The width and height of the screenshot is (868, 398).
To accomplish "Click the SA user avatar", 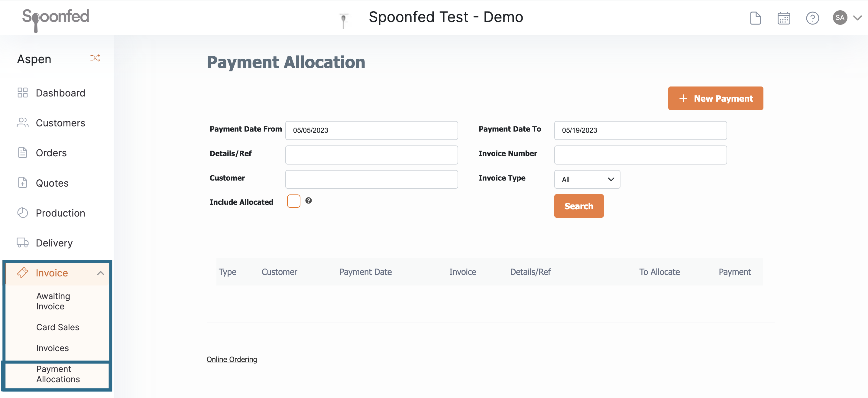I will (x=840, y=18).
